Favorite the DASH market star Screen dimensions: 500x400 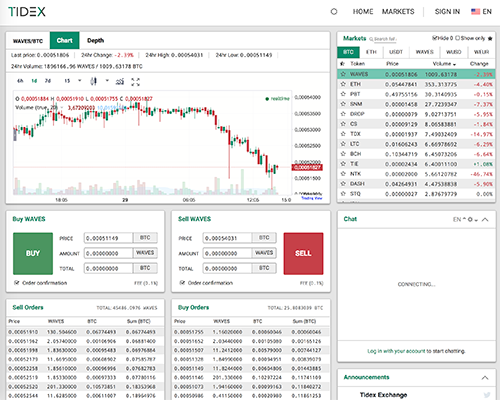coord(343,184)
